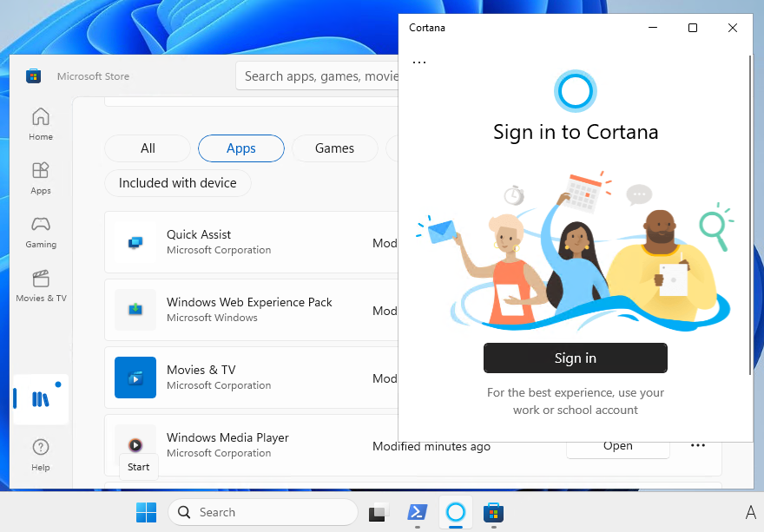Open Help in Store sidebar
Viewport: 764px width, 532px height.
41,455
